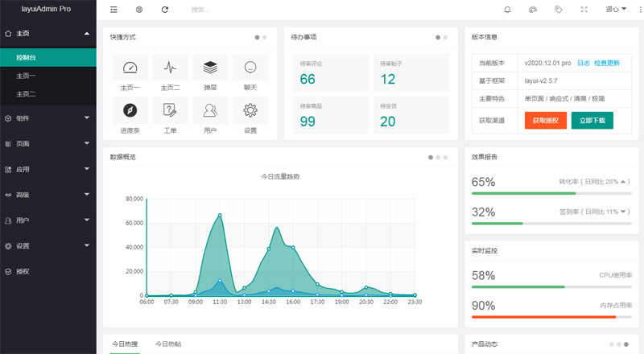Click the home icon beside 主页 in sidebar
Image resolution: width=644 pixels, height=354 pixels.
pyautogui.click(x=8, y=33)
